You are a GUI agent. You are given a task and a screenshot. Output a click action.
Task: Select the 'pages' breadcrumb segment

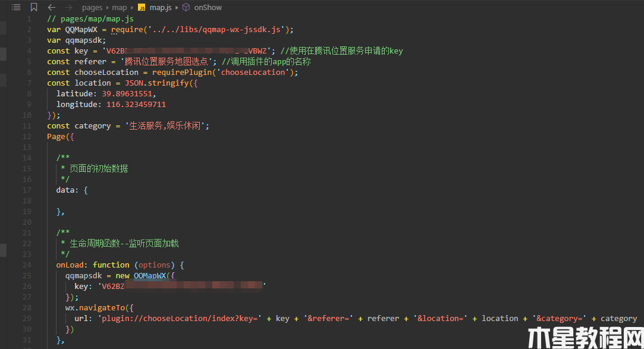[x=92, y=8]
